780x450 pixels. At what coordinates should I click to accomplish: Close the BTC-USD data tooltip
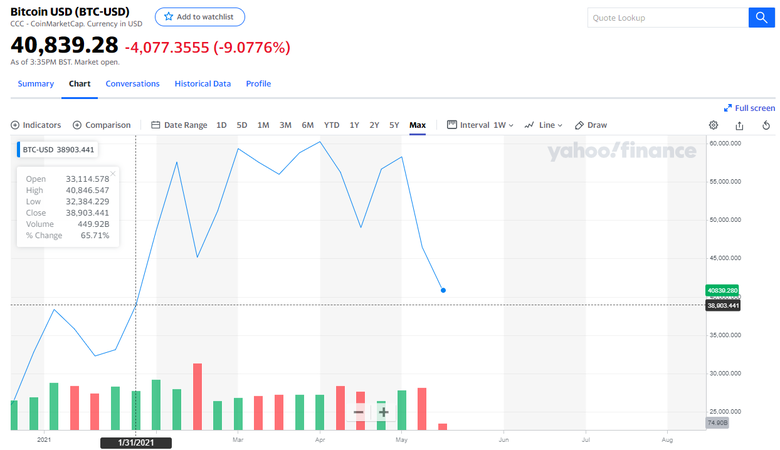[113, 173]
